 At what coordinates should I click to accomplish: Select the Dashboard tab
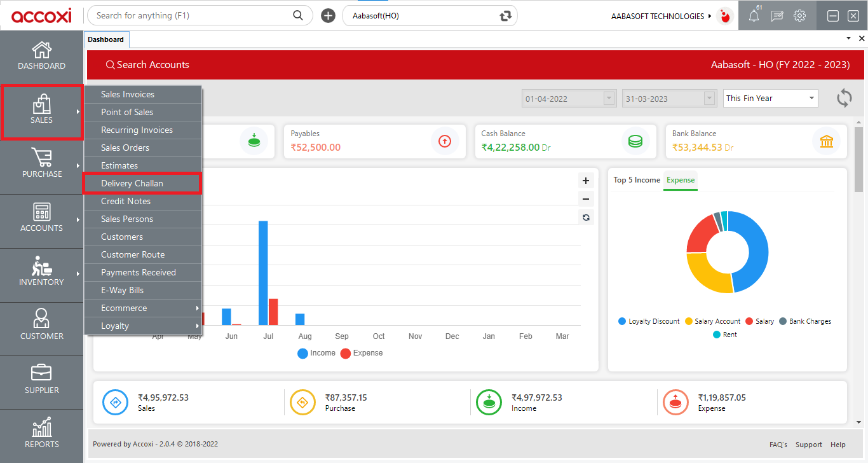point(106,39)
